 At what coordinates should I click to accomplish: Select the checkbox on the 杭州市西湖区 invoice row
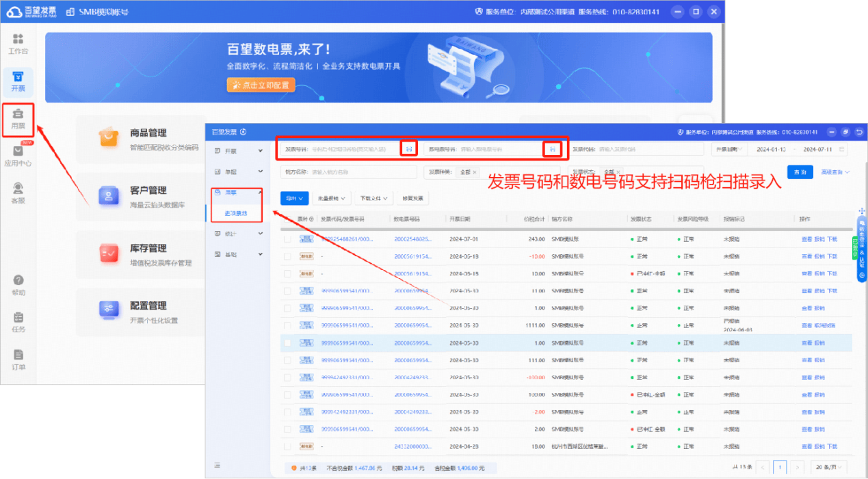point(287,446)
